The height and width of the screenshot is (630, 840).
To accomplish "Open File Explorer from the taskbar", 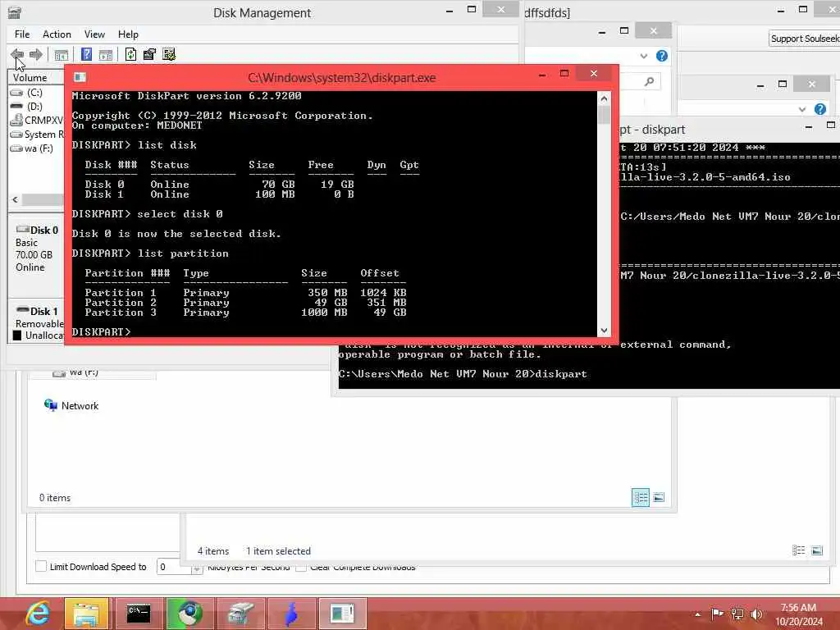I will click(87, 614).
